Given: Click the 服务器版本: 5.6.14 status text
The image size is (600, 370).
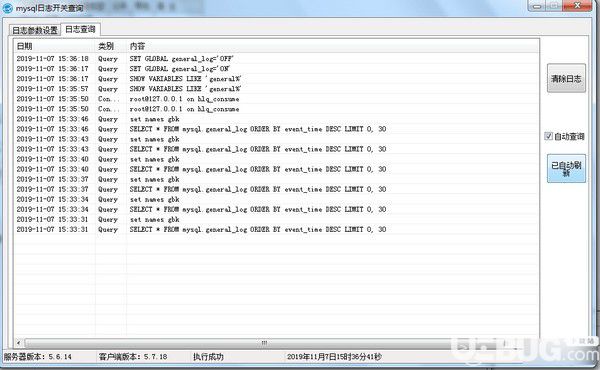Looking at the screenshot, I should click(38, 357).
